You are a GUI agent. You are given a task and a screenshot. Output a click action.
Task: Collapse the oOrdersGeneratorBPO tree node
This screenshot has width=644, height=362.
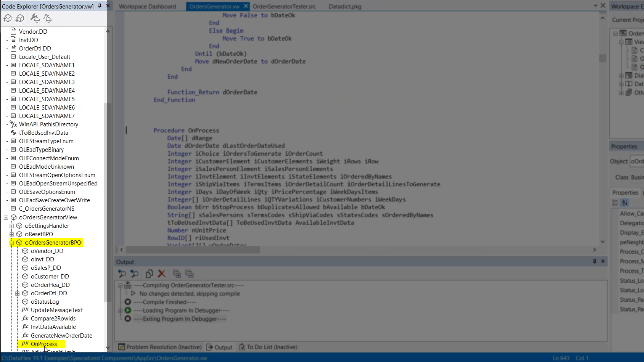12,243
